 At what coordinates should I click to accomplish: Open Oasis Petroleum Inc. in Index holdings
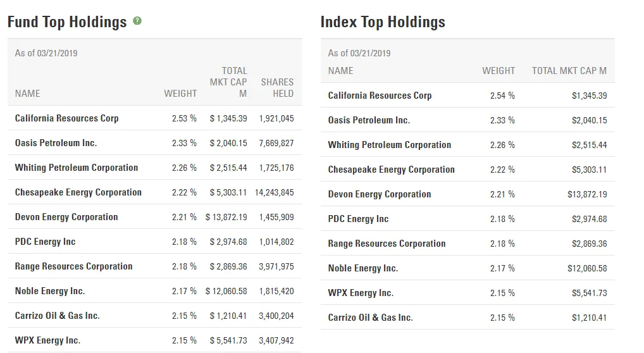[x=369, y=120]
